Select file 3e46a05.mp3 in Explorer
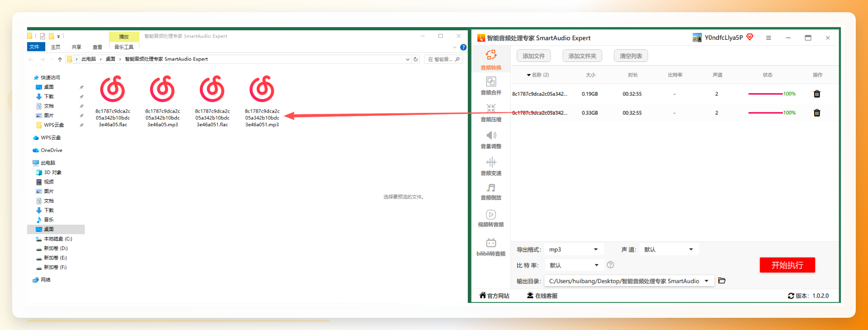The width and height of the screenshot is (868, 330). click(x=163, y=101)
